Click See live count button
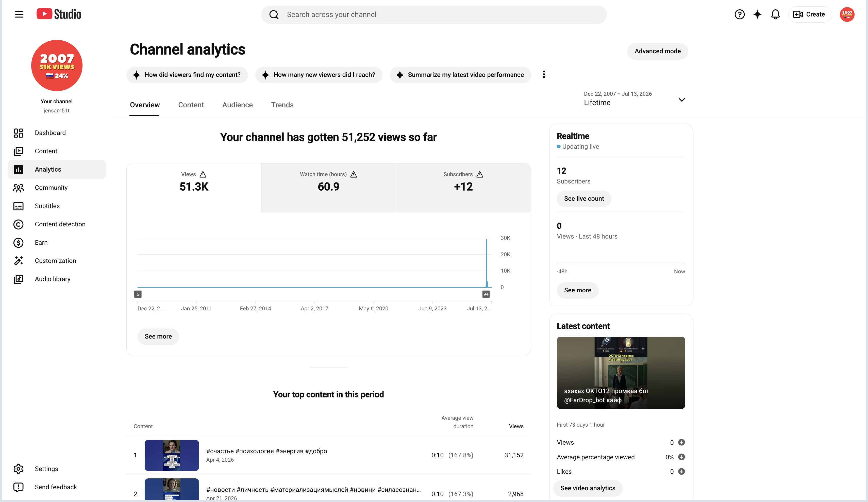868x502 pixels. [x=584, y=199]
